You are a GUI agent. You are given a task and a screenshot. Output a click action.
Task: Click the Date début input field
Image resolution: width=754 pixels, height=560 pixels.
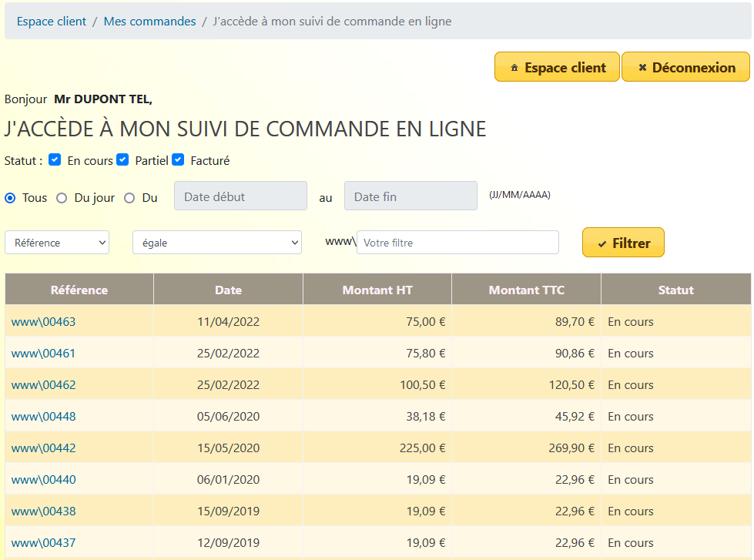click(x=240, y=196)
